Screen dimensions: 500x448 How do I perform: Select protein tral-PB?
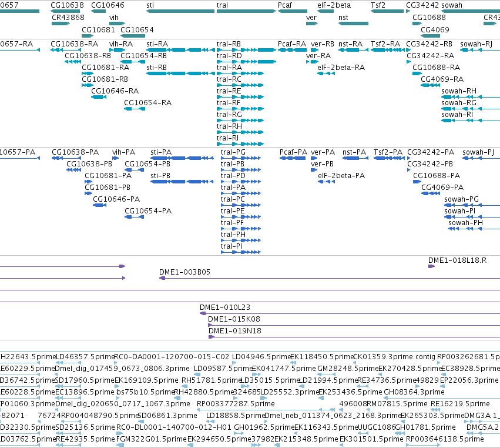tap(241, 170)
